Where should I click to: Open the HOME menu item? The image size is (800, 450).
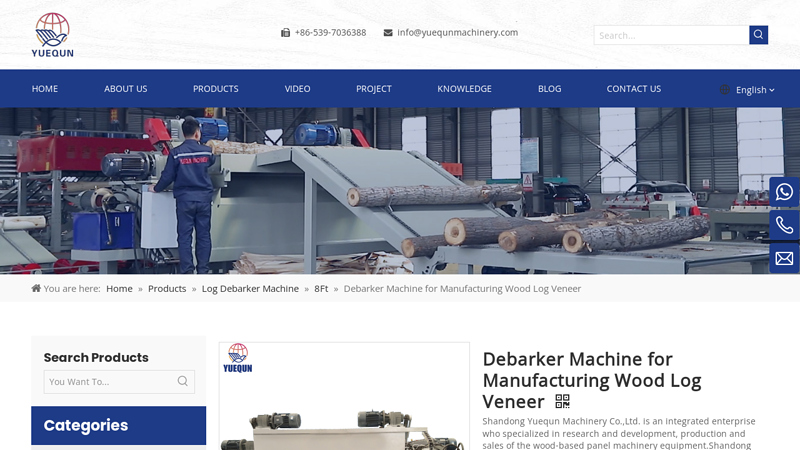click(45, 89)
